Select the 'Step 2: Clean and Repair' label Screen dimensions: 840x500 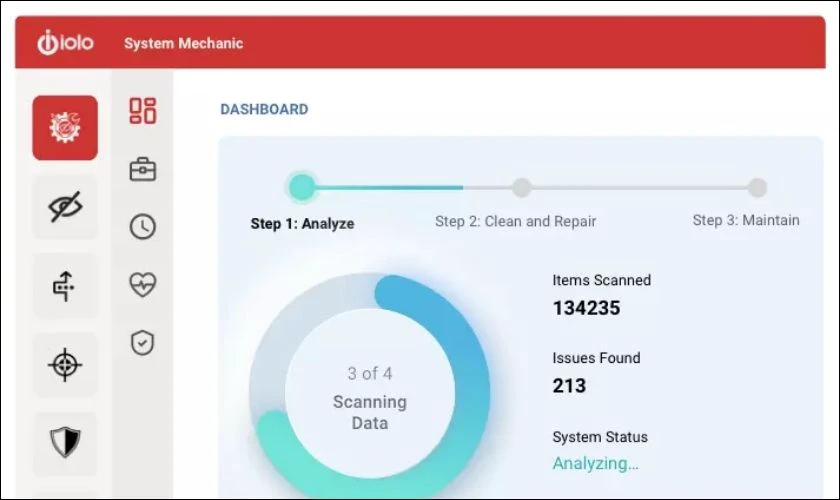click(x=515, y=221)
